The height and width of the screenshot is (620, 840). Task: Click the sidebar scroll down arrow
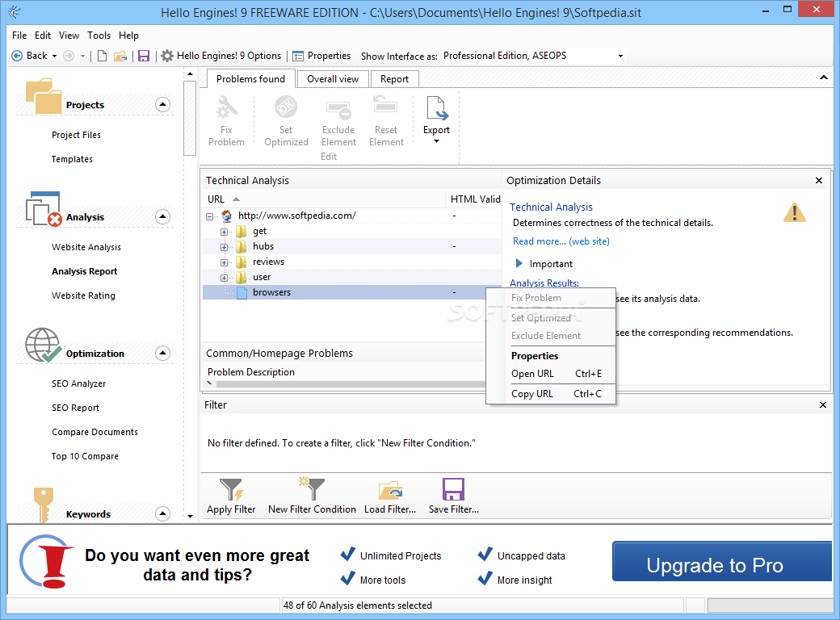pos(190,517)
